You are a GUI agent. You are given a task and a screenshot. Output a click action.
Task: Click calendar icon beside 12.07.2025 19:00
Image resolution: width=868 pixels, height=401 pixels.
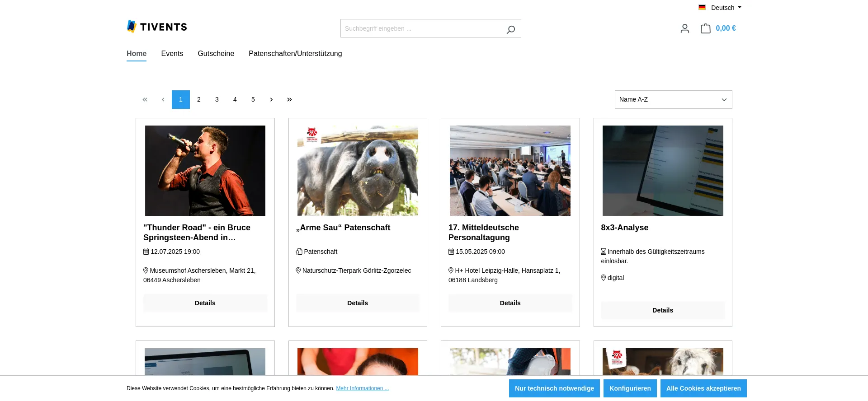(146, 252)
